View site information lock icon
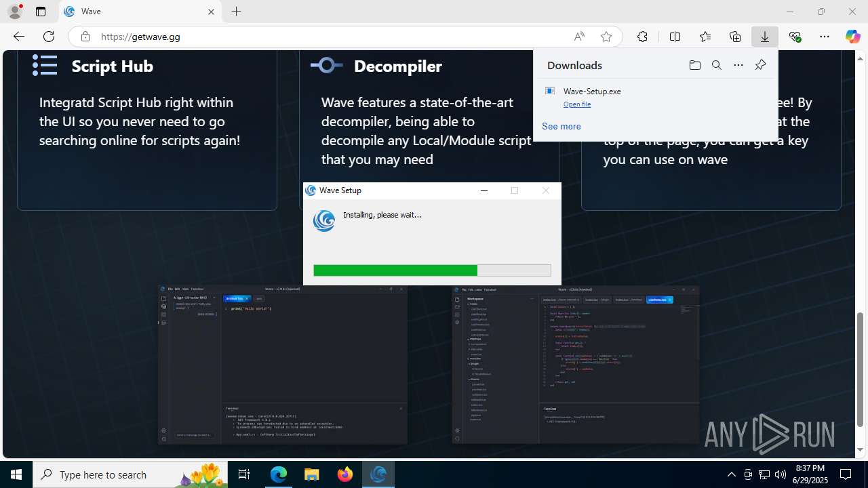This screenshot has width=868, height=488. pyautogui.click(x=85, y=37)
